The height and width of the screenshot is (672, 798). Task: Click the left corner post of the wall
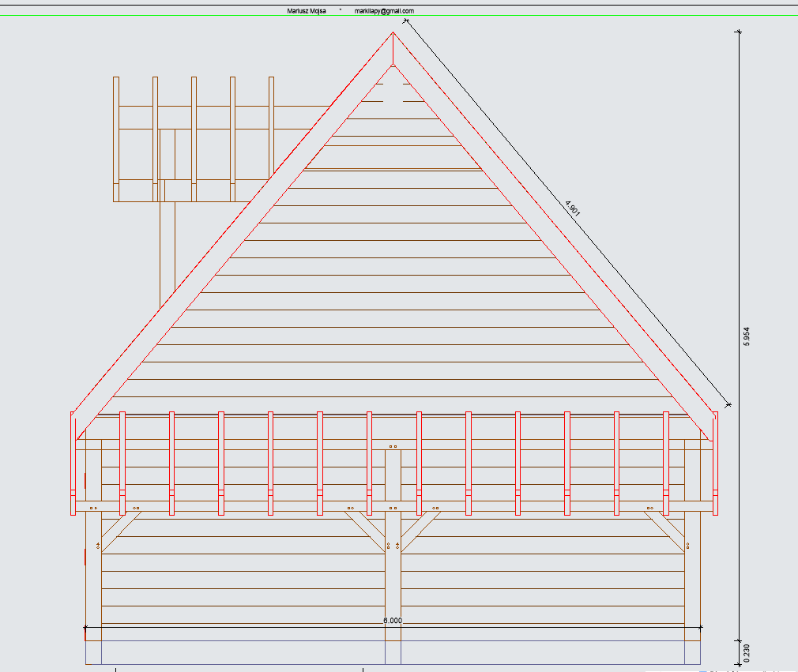click(x=93, y=576)
